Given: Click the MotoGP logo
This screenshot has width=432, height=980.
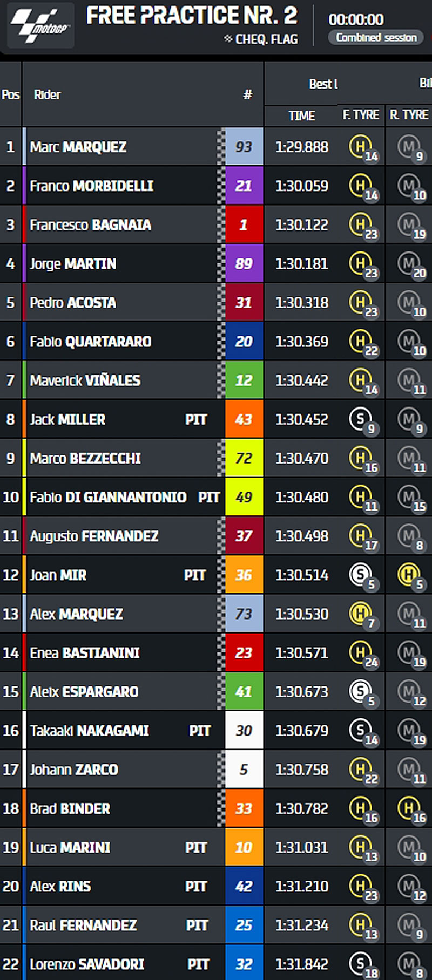Looking at the screenshot, I should [x=40, y=25].
